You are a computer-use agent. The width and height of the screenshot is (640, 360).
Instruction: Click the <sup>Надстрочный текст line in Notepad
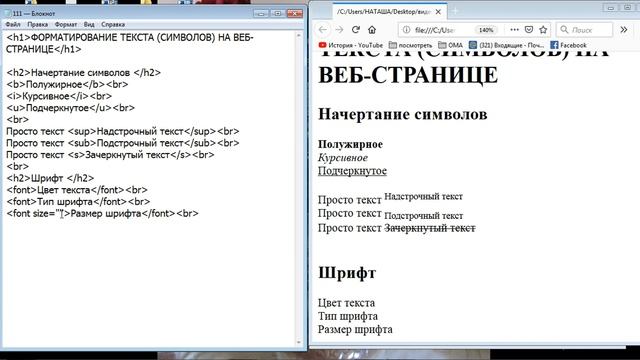123,131
